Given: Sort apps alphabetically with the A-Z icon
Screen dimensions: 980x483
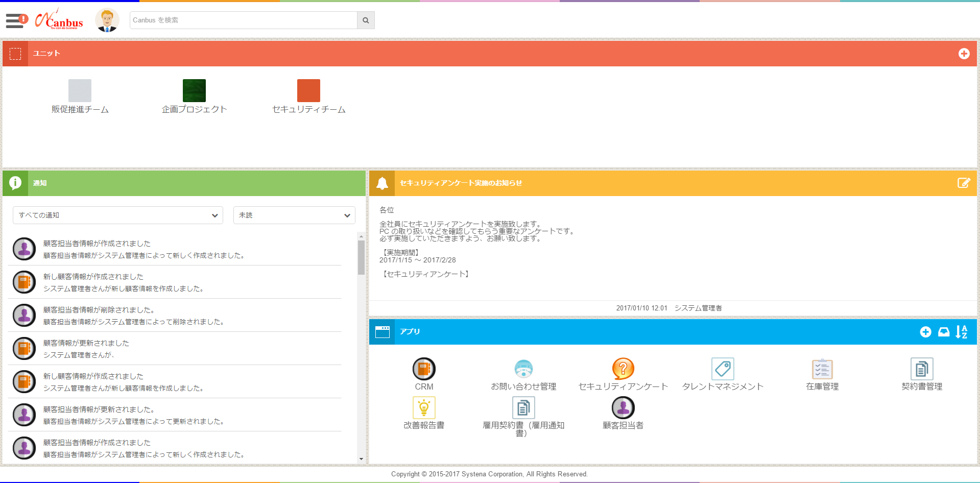Looking at the screenshot, I should pos(961,332).
